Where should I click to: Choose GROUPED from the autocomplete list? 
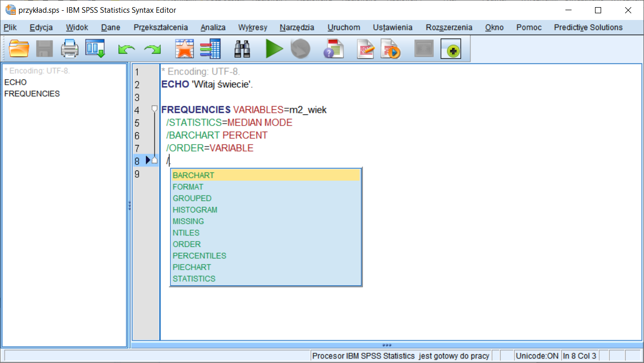[266, 198]
